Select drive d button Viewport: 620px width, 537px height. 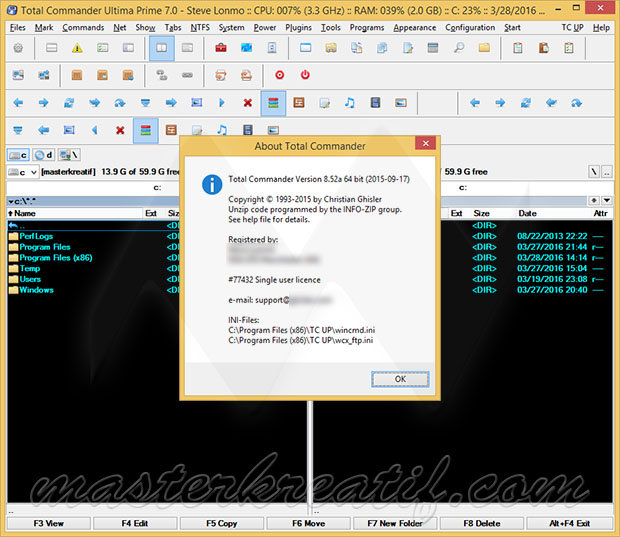click(x=43, y=155)
